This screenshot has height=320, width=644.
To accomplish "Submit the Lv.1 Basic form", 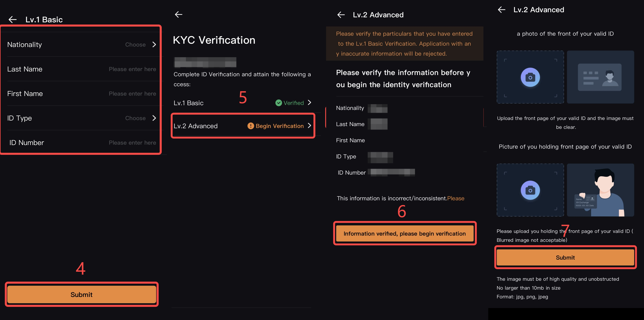I will pos(81,294).
